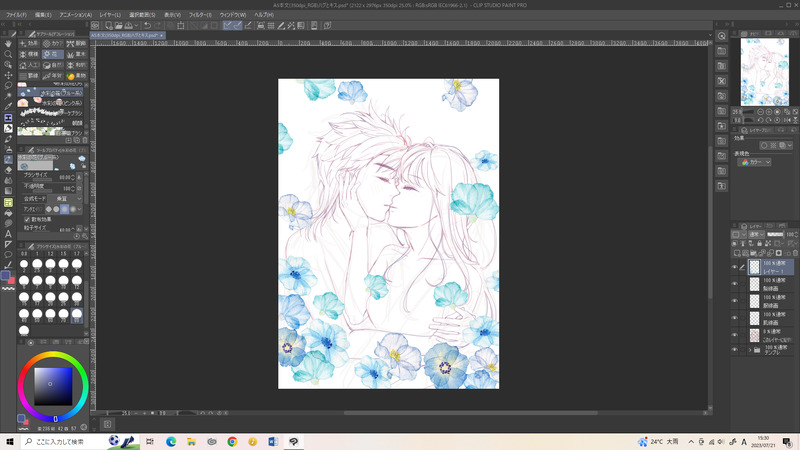The height and width of the screenshot is (450, 800).
Task: Open the 合成モード blend mode dropdown
Action: [62, 198]
